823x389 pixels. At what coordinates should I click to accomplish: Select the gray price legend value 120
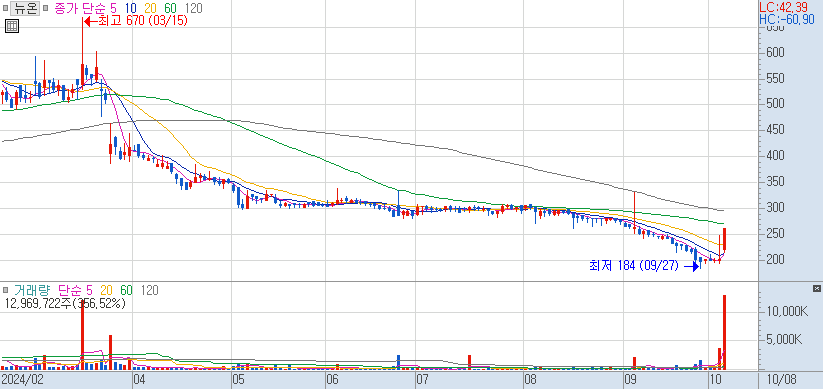point(193,8)
